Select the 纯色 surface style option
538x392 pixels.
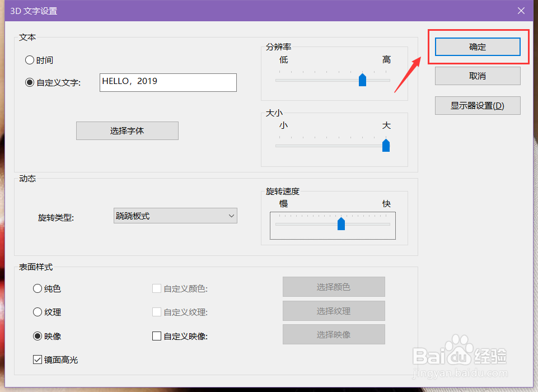(x=37, y=288)
